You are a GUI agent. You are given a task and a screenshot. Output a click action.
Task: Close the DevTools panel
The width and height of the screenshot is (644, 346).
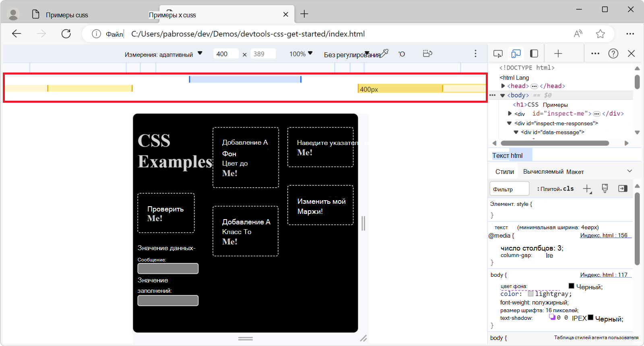pos(632,54)
